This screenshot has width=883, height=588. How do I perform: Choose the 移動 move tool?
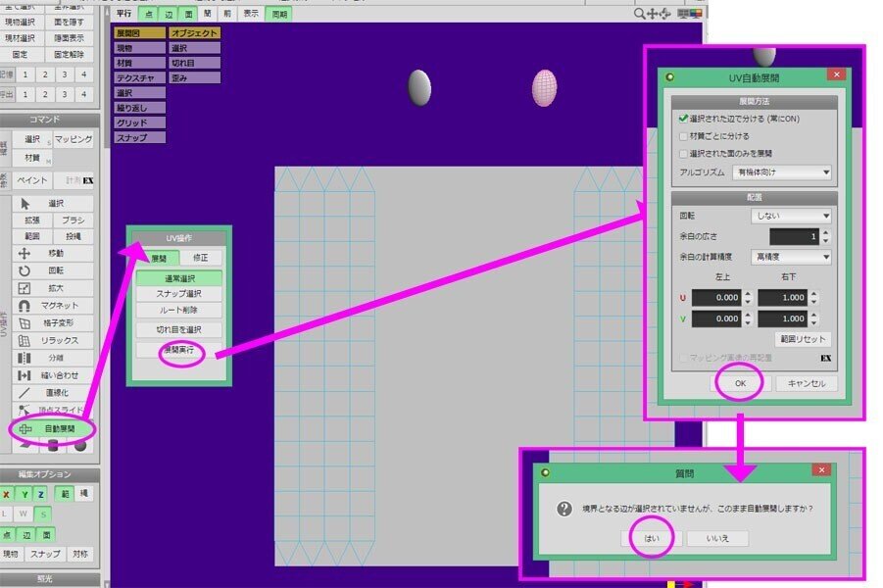52,254
